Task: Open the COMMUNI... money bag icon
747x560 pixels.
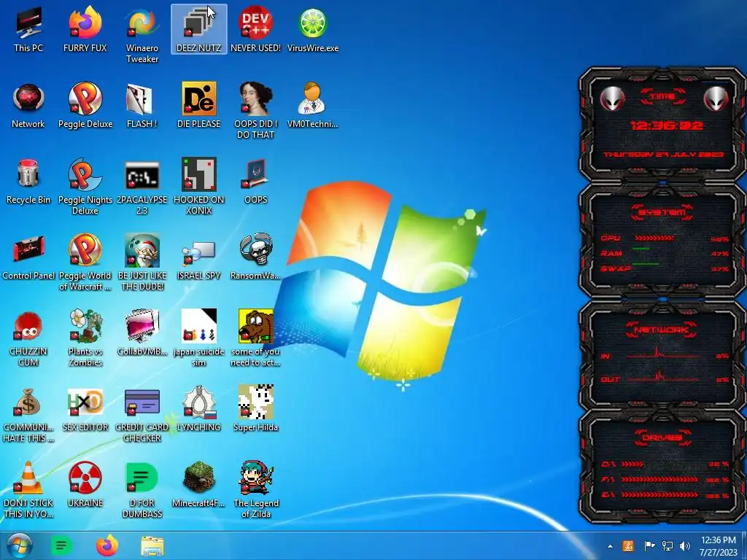Action: tap(28, 413)
